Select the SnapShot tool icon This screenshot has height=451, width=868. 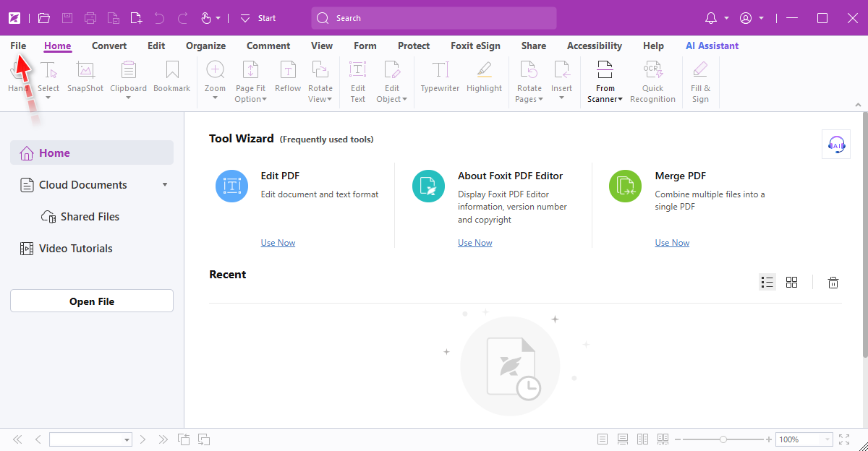tap(85, 71)
